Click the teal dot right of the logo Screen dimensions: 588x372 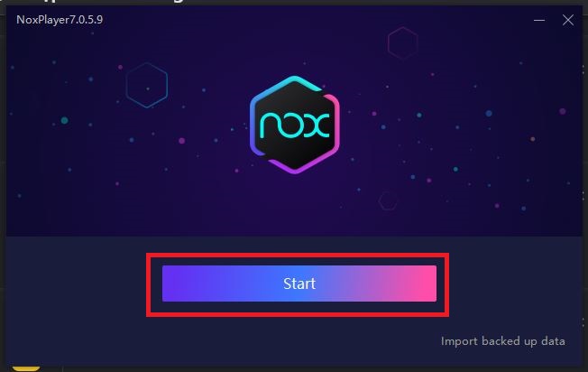(419, 115)
